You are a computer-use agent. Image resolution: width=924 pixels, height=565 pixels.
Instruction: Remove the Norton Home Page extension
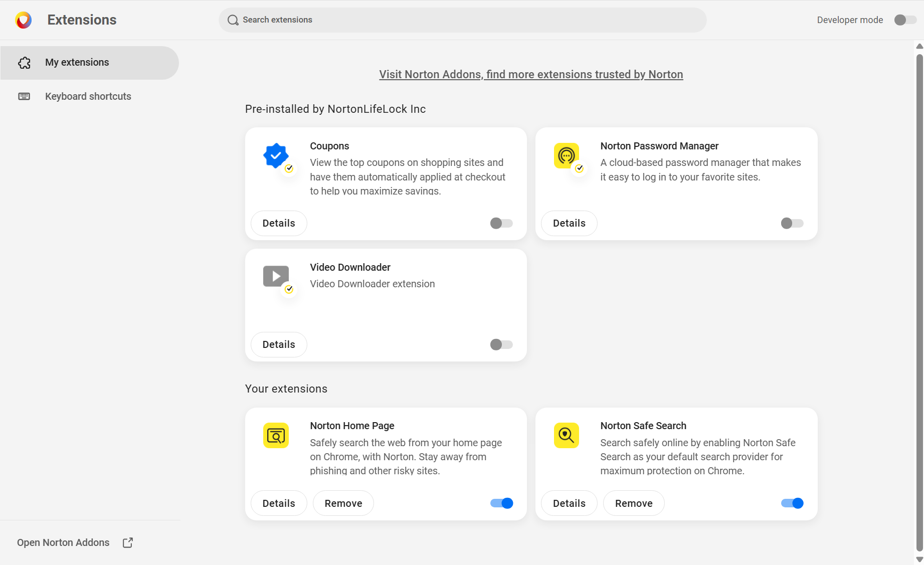click(x=343, y=503)
